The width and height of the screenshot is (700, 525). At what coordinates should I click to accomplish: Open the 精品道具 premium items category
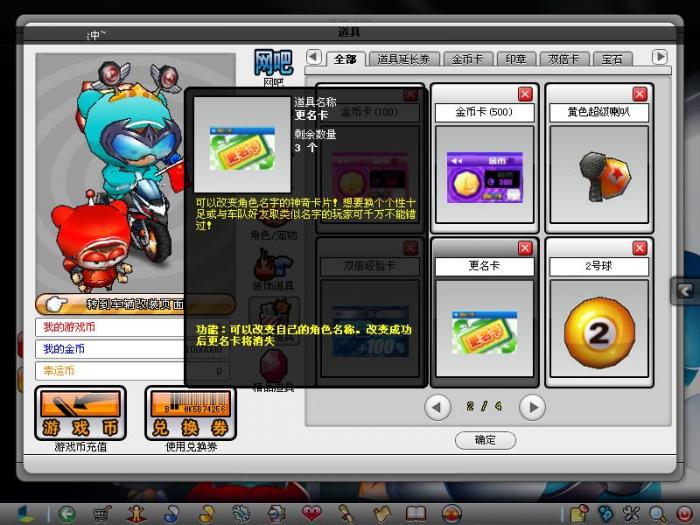click(x=273, y=371)
